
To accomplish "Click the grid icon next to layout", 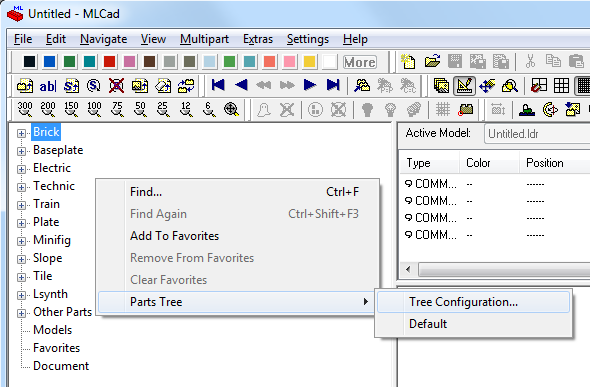I will [561, 86].
